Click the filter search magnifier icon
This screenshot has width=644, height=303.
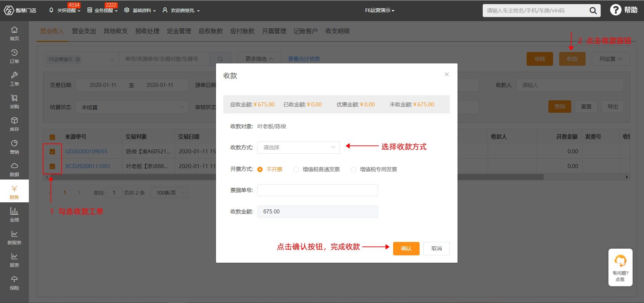220,59
